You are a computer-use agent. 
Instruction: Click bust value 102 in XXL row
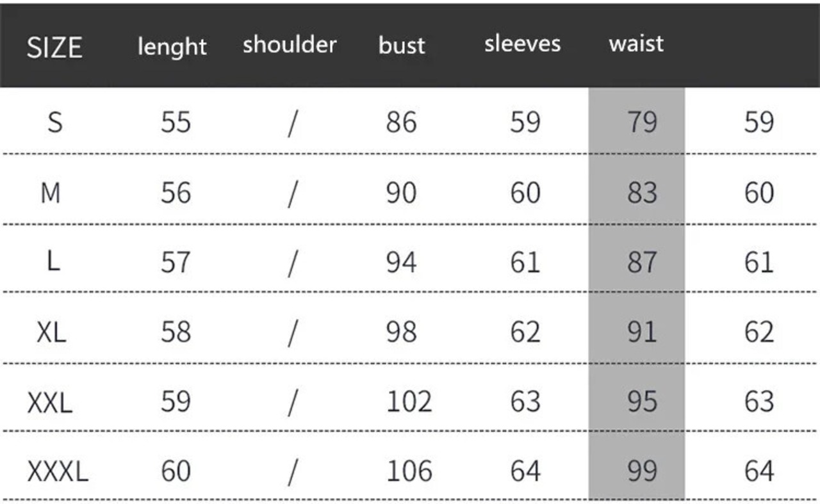pos(409,402)
